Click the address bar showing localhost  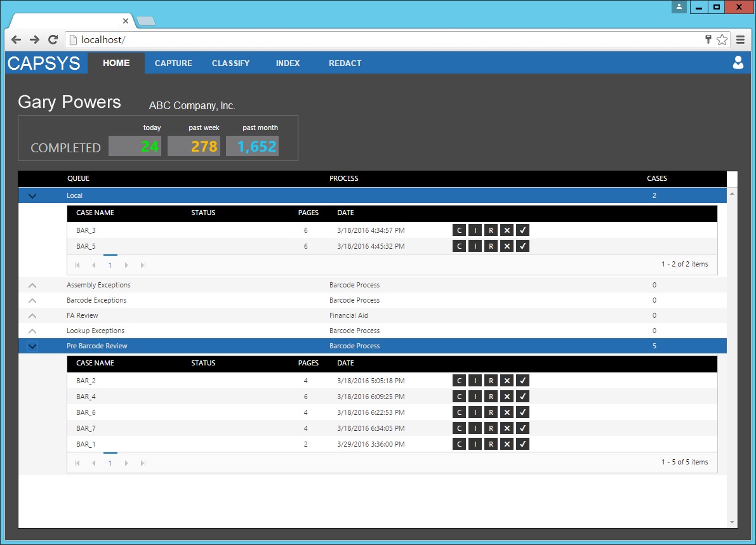click(381, 39)
